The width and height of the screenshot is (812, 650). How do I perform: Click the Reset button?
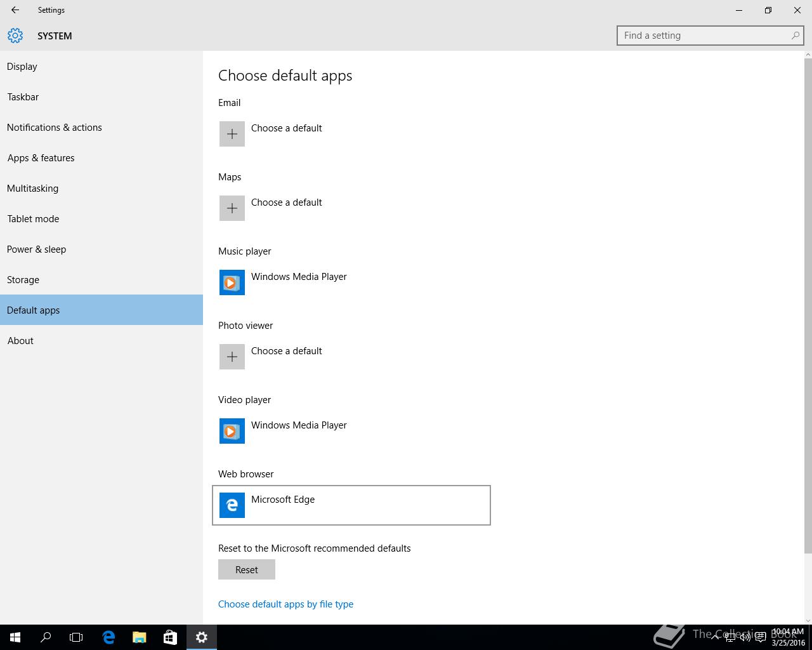click(x=247, y=569)
